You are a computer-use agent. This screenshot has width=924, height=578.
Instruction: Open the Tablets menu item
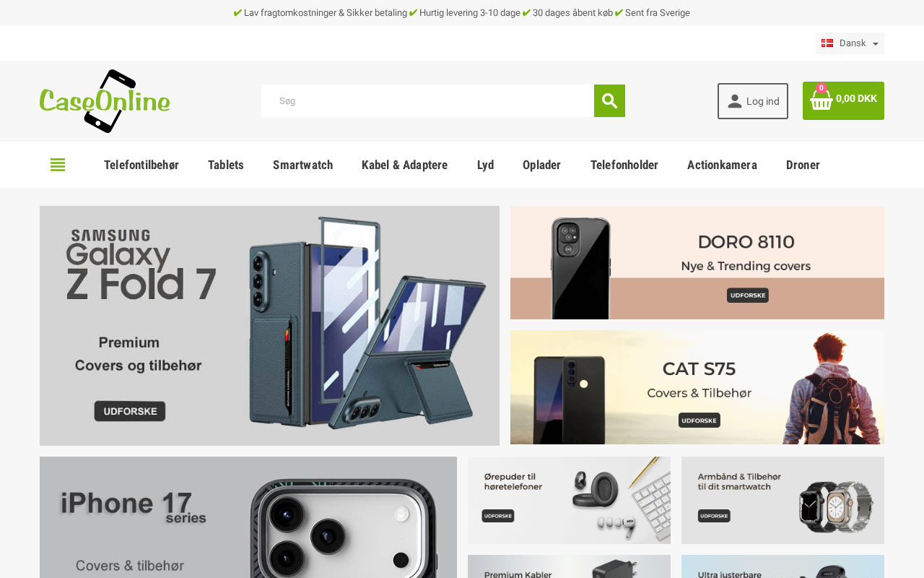pos(226,165)
